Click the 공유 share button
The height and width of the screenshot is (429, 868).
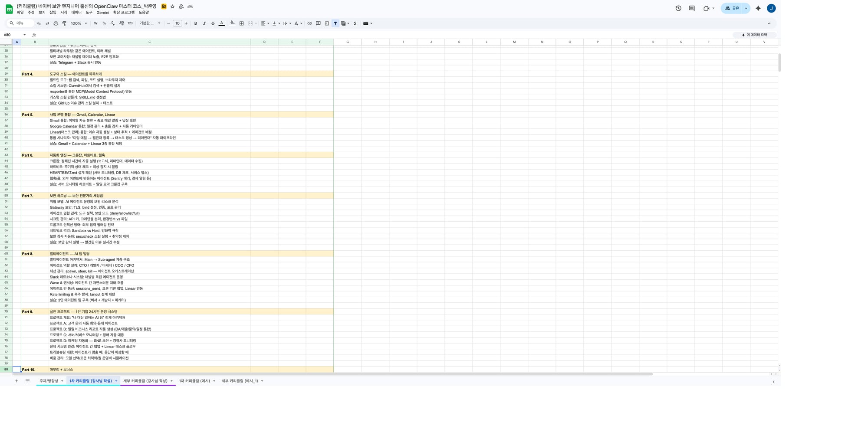(x=732, y=8)
